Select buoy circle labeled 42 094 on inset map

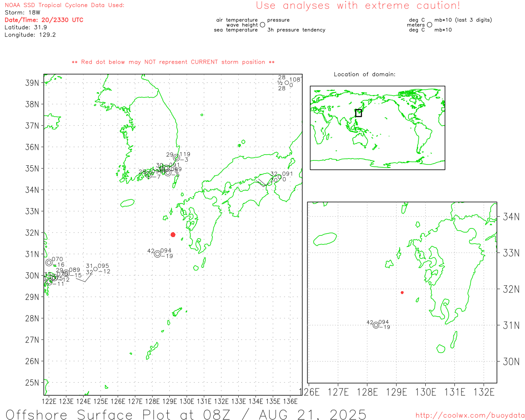coord(376,325)
